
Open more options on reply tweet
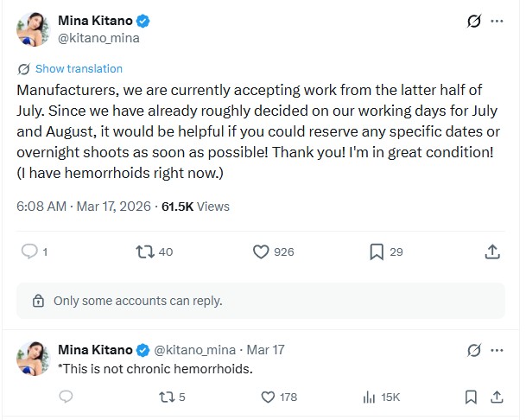(497, 350)
